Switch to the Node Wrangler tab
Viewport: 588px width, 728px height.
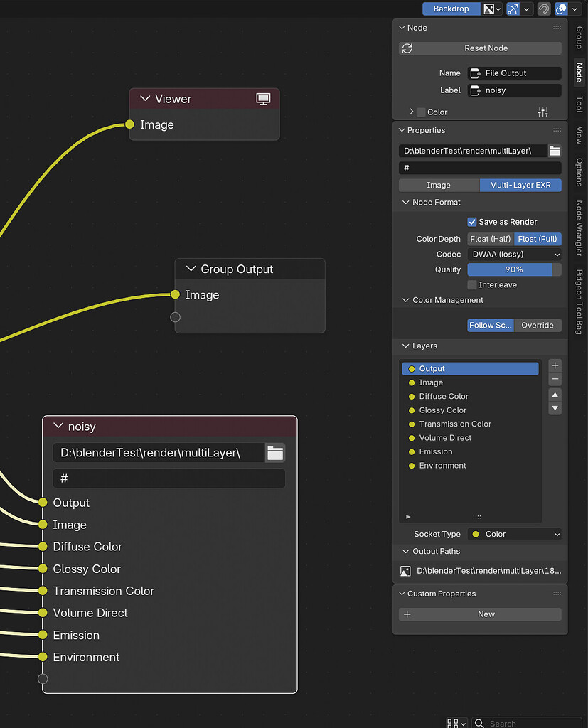(x=579, y=228)
